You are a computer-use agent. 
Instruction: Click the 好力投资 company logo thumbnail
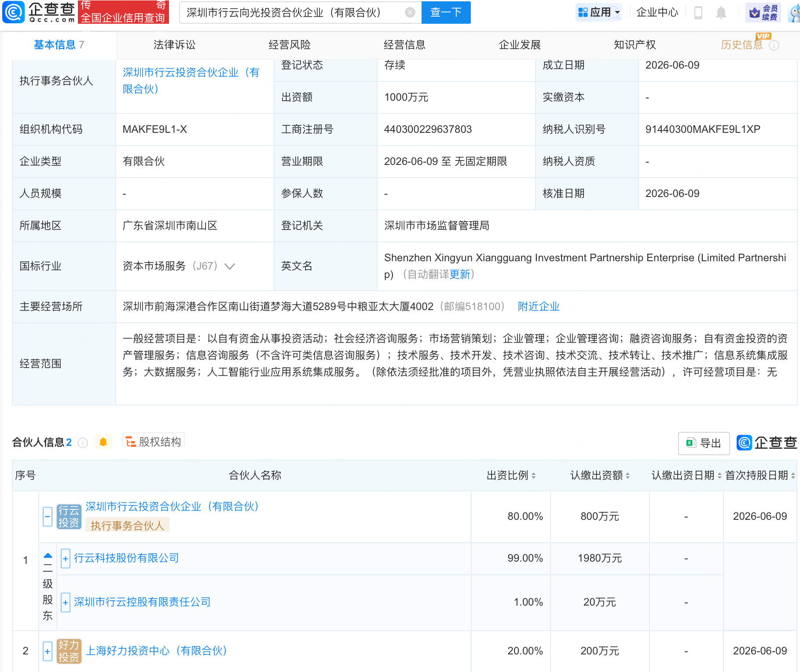point(69,651)
